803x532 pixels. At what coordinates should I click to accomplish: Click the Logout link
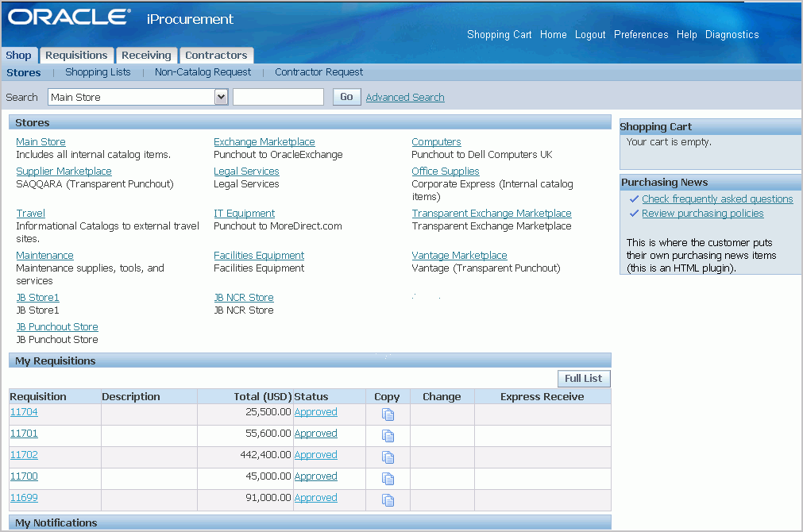[x=590, y=35]
